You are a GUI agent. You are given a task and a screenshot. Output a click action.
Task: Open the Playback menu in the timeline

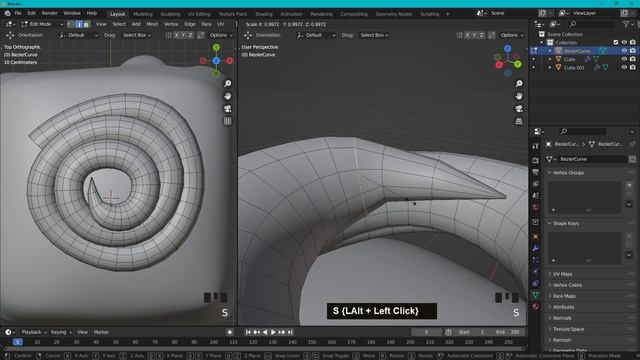coord(34,332)
